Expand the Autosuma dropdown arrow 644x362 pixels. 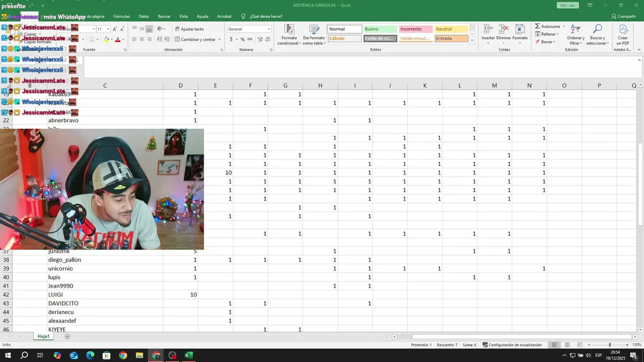(x=563, y=27)
